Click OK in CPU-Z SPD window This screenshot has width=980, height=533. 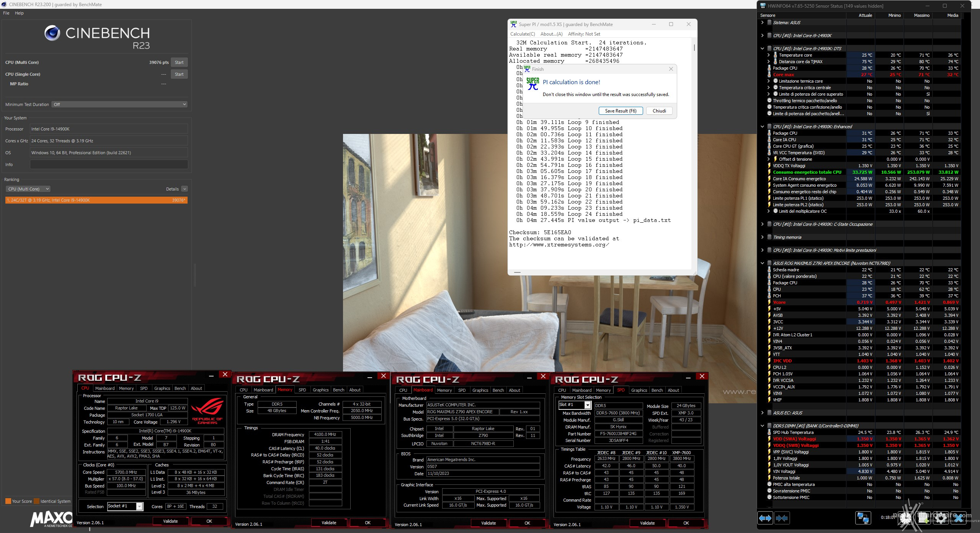(686, 523)
